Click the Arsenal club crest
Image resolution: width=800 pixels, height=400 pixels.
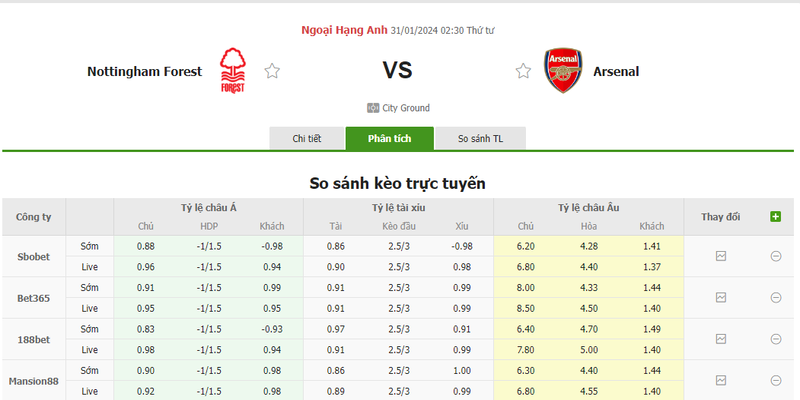[563, 70]
